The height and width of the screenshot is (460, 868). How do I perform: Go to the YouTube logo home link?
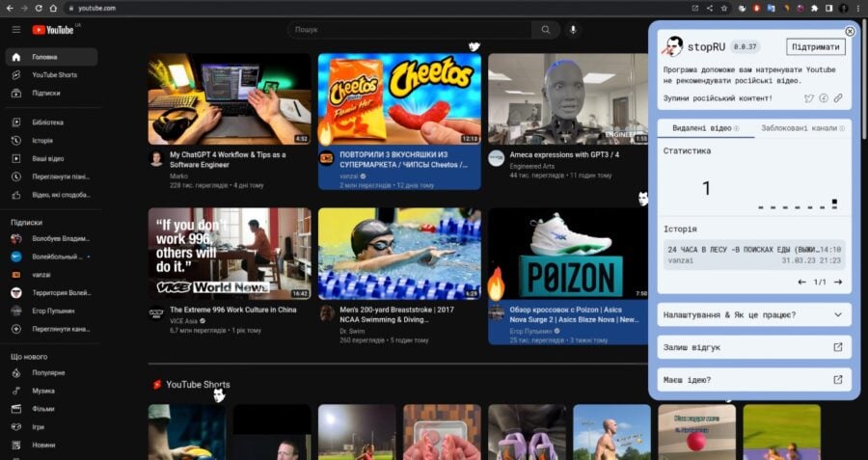[x=53, y=30]
